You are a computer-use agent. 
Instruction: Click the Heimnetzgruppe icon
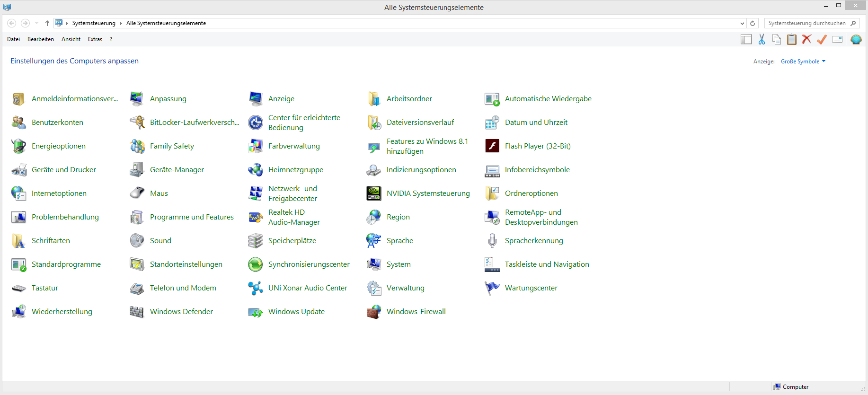(x=255, y=170)
